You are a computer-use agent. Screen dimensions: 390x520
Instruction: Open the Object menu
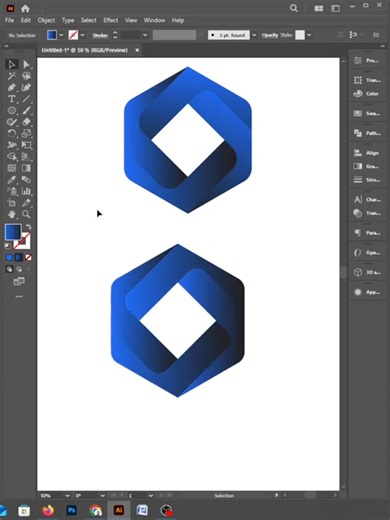[46, 20]
